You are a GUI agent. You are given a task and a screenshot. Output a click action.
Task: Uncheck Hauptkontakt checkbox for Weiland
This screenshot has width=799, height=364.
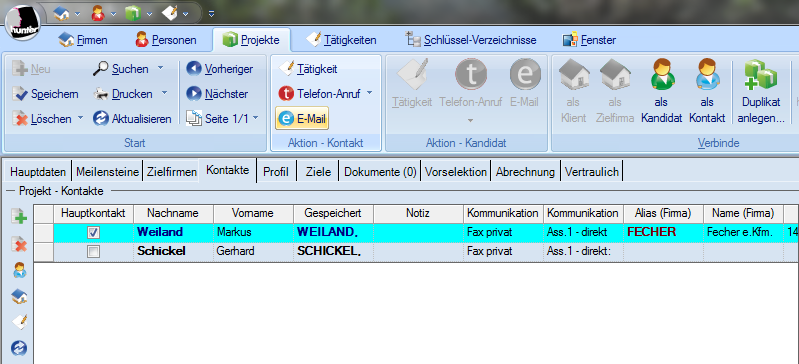93,232
